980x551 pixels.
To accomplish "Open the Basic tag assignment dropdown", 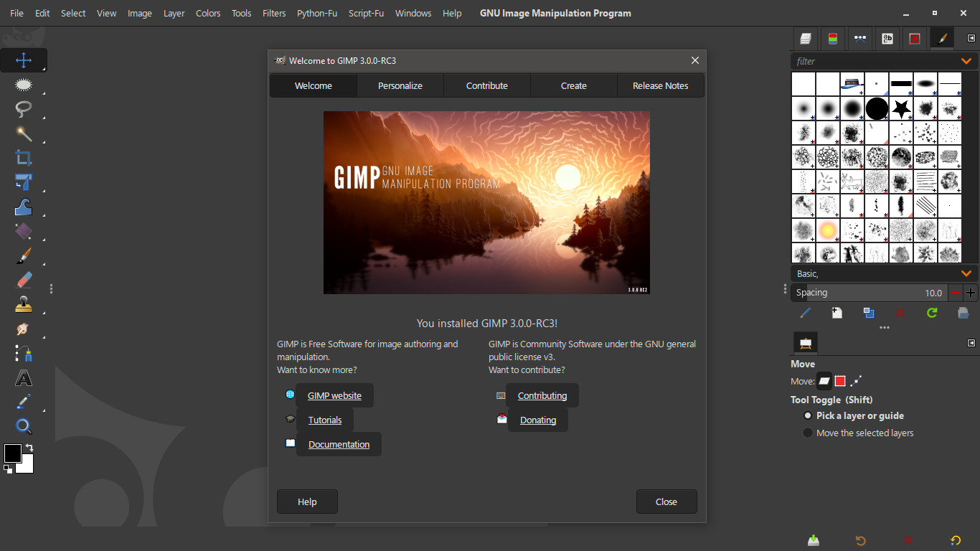I will tap(966, 273).
